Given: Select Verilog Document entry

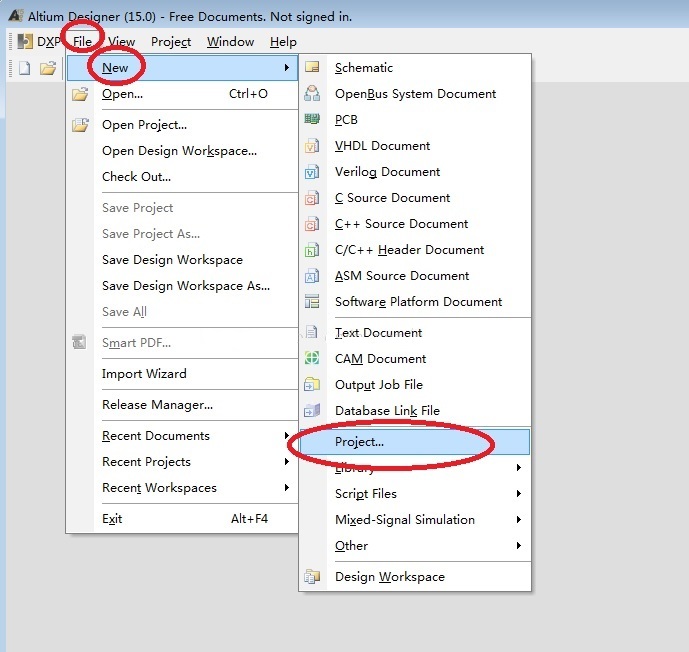Looking at the screenshot, I should pyautogui.click(x=414, y=171).
